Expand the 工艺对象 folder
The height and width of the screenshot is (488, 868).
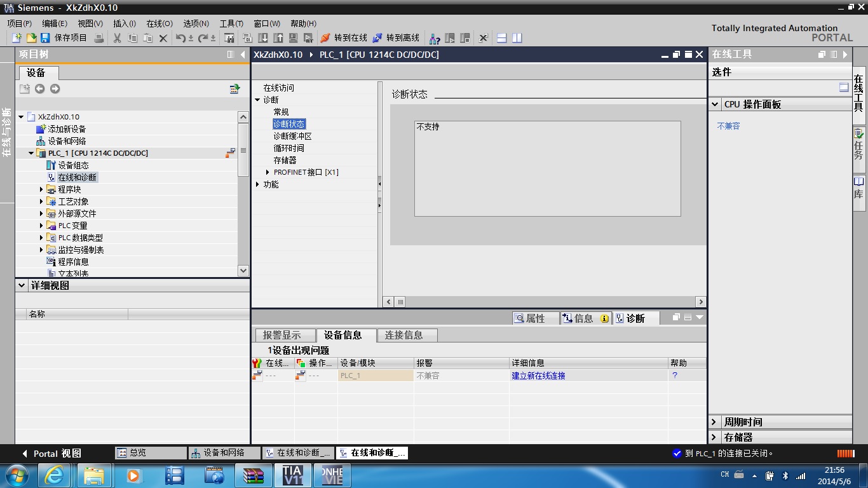42,201
